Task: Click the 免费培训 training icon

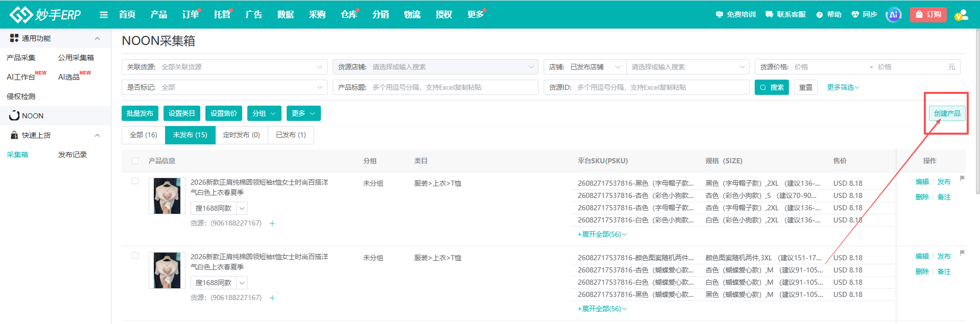Action: click(x=719, y=15)
